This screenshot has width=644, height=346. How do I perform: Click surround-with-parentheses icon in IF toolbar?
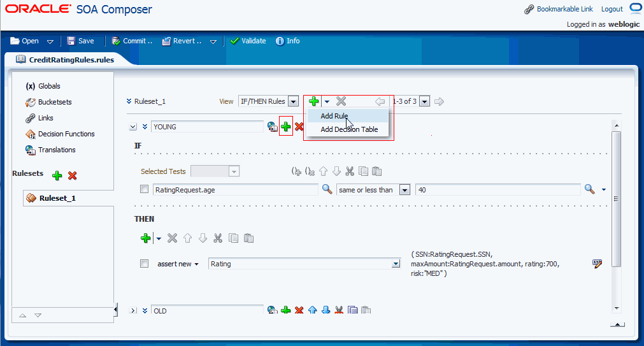pos(296,171)
